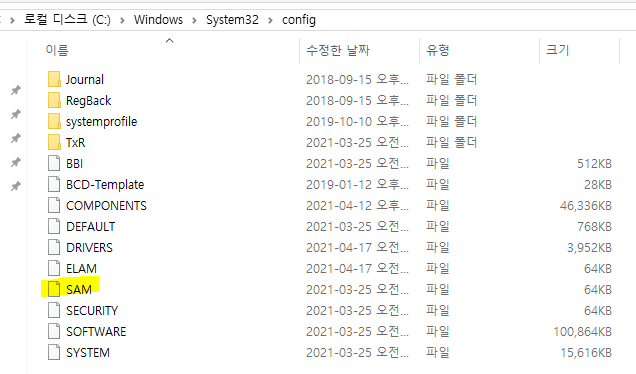The width and height of the screenshot is (636, 374).
Task: Click the 46,336KB size value
Action: tap(586, 206)
